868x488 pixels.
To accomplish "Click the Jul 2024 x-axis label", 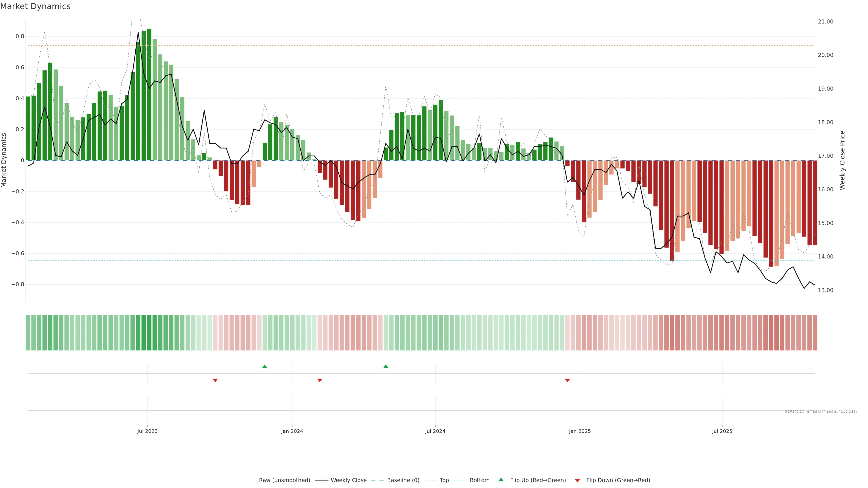I will click(x=435, y=431).
